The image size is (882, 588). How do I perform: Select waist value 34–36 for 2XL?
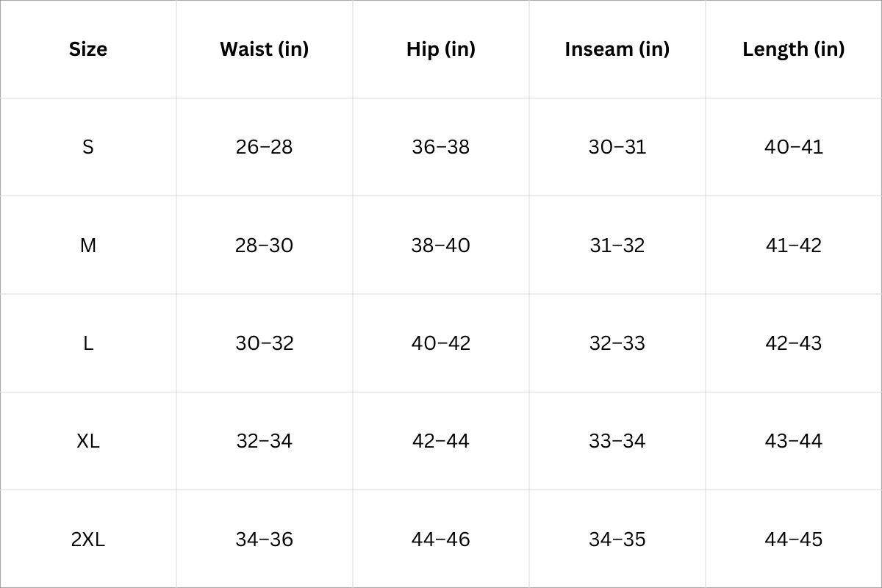pos(265,539)
